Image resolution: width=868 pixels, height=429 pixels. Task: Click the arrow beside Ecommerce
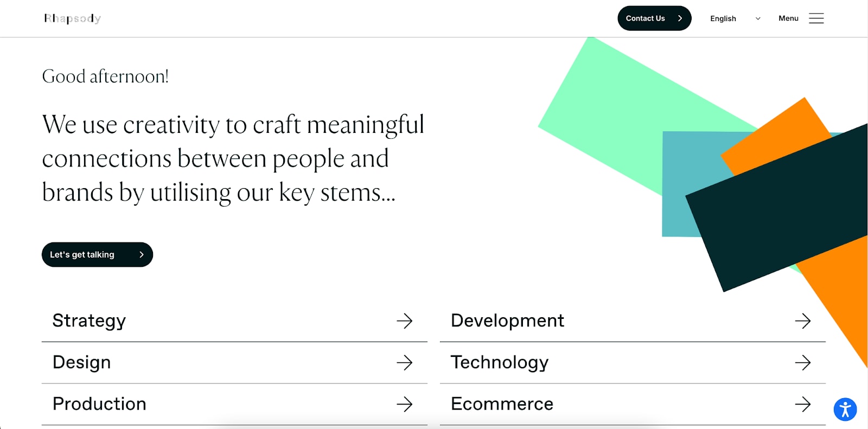click(802, 404)
